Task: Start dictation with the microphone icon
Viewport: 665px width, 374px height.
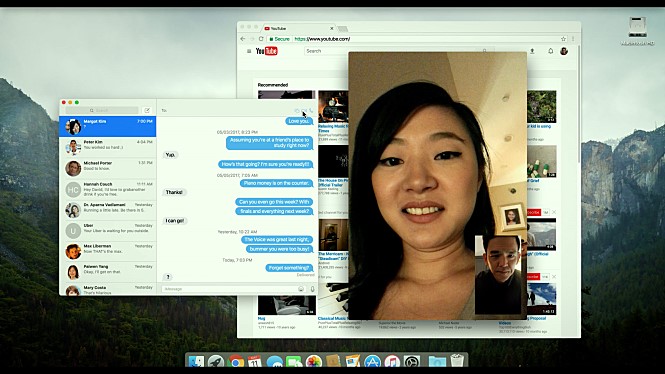Action: [312, 289]
